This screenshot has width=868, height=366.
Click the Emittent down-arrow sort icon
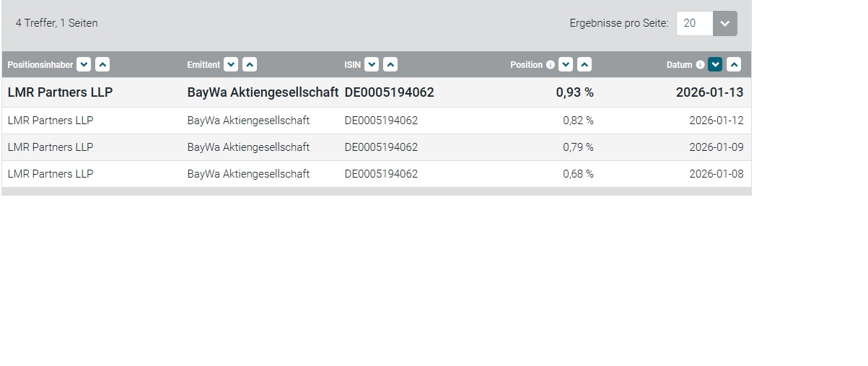[231, 65]
